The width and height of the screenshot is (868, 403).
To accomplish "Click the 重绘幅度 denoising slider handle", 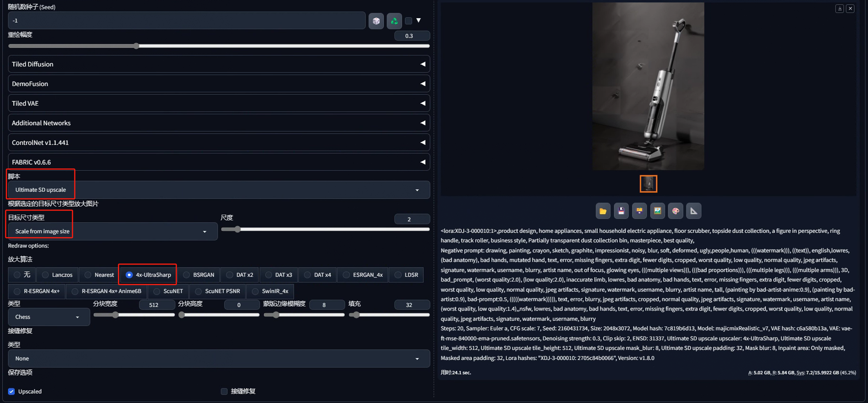I will [136, 46].
